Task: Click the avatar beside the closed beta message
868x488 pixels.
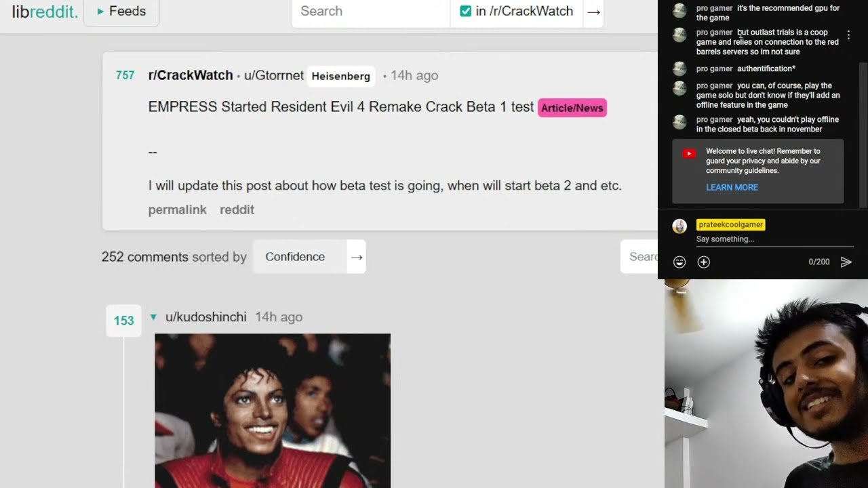Action: [679, 122]
